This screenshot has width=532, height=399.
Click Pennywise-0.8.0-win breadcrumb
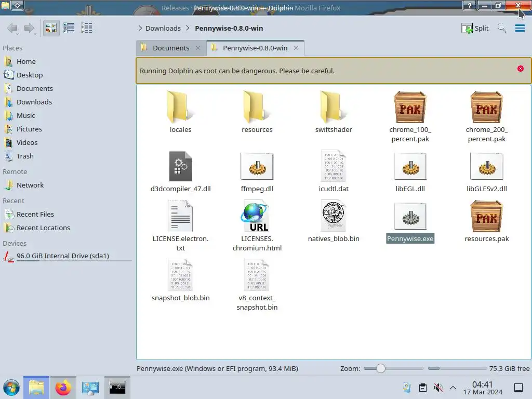point(229,28)
